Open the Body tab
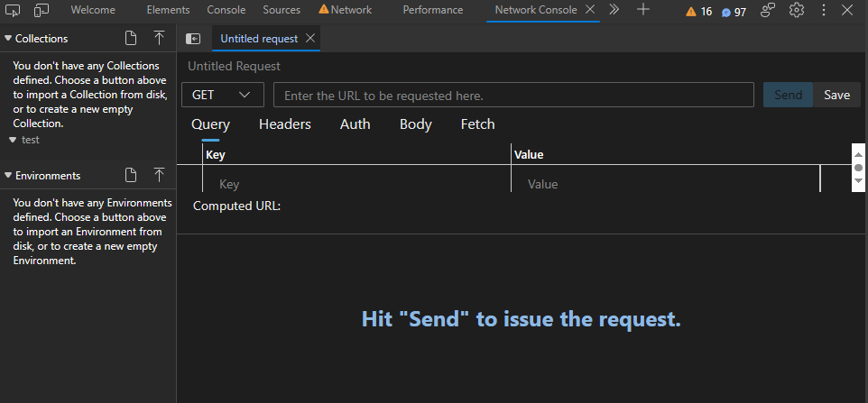 point(416,124)
